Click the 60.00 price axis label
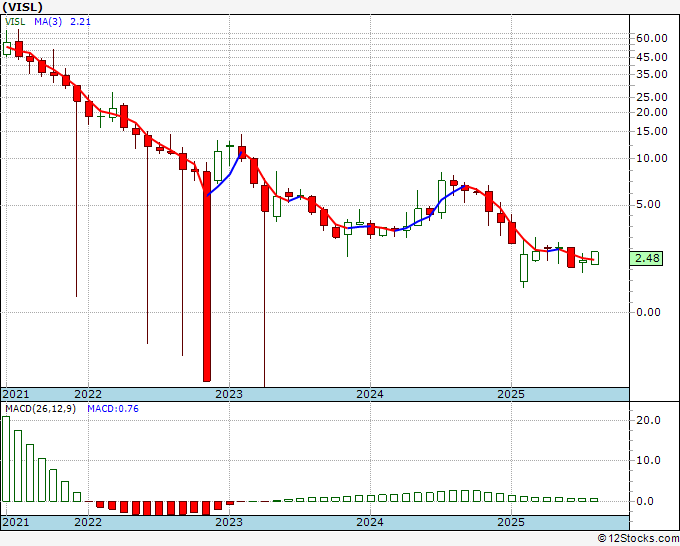Image resolution: width=680 pixels, height=546 pixels. click(652, 38)
